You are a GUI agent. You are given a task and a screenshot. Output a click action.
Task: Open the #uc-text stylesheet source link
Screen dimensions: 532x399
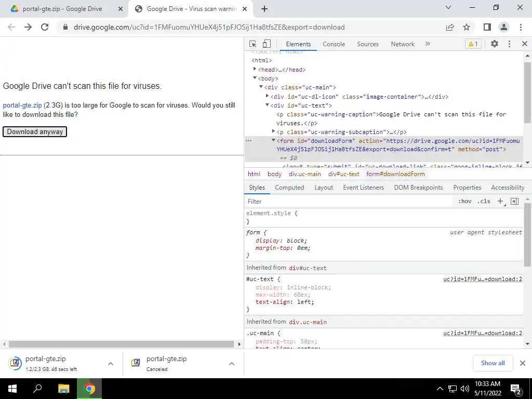(x=483, y=279)
